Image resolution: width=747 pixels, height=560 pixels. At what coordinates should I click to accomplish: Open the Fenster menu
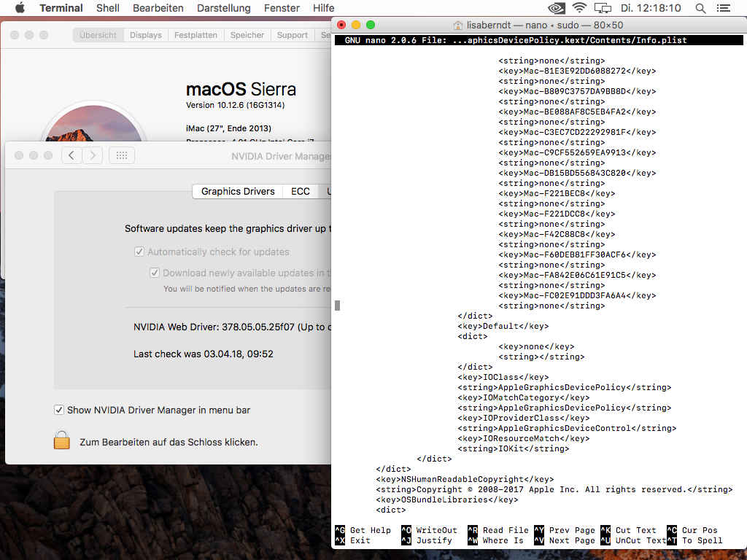click(x=282, y=8)
